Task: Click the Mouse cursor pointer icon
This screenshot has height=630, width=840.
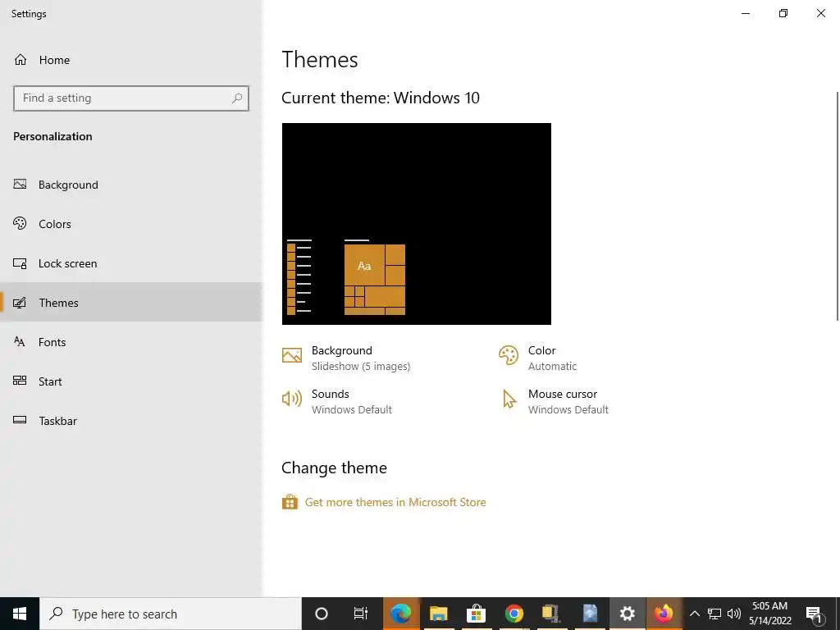Action: coord(509,399)
